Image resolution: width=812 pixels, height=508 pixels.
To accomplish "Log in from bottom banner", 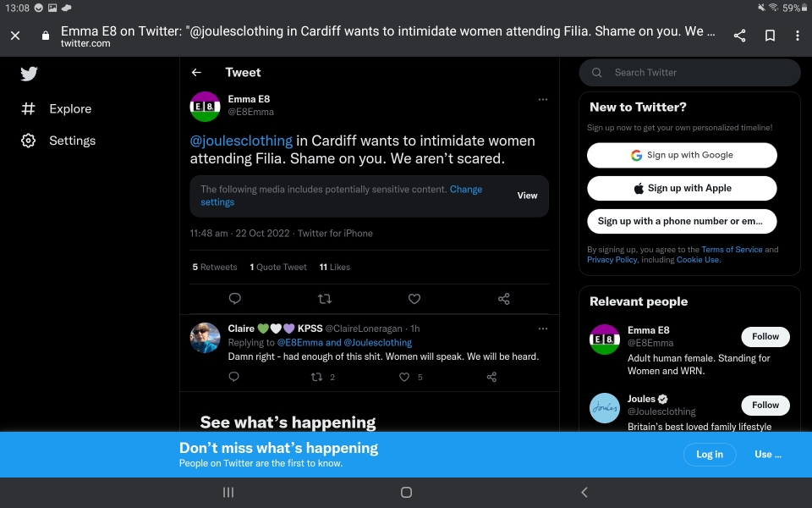I will pos(710,455).
